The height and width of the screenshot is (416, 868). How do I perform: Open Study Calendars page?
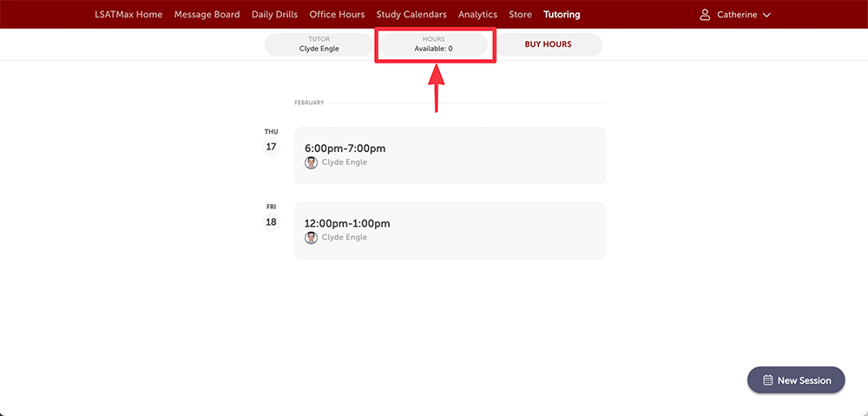pos(411,15)
